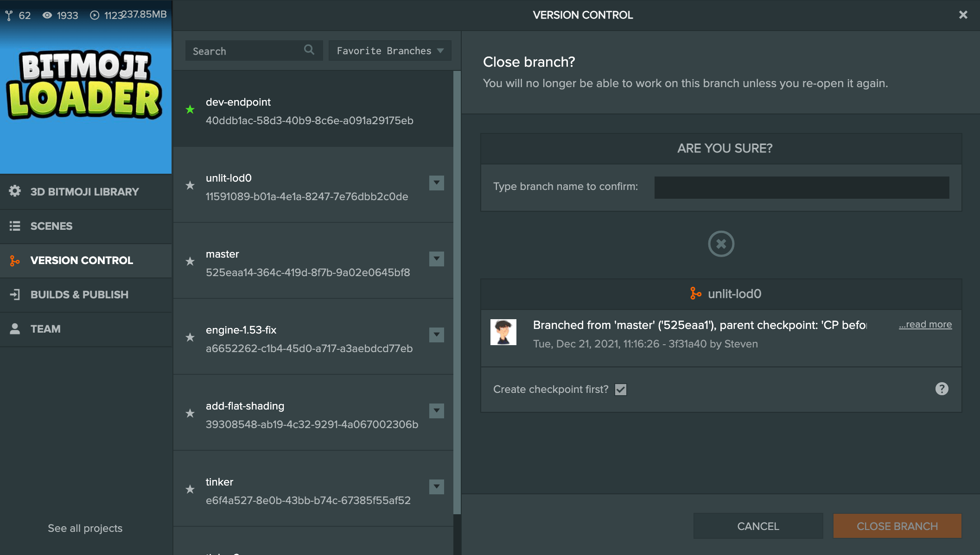Image resolution: width=980 pixels, height=555 pixels.
Task: Open the Scenes menu item
Action: click(x=51, y=226)
